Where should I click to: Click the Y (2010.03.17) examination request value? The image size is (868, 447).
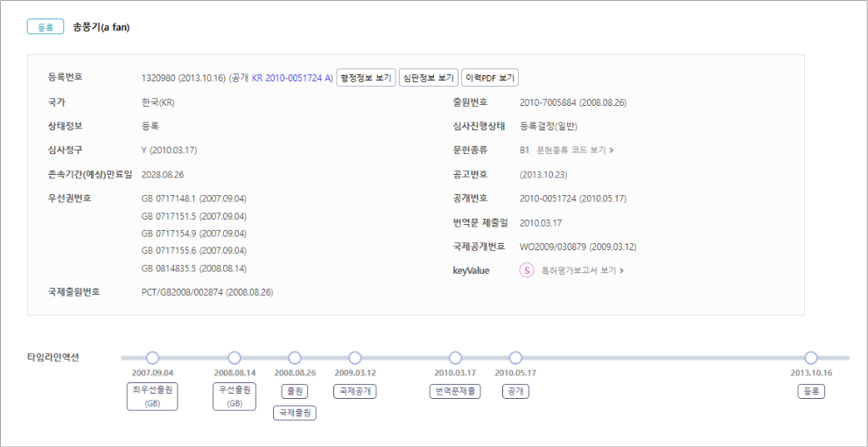pos(170,150)
